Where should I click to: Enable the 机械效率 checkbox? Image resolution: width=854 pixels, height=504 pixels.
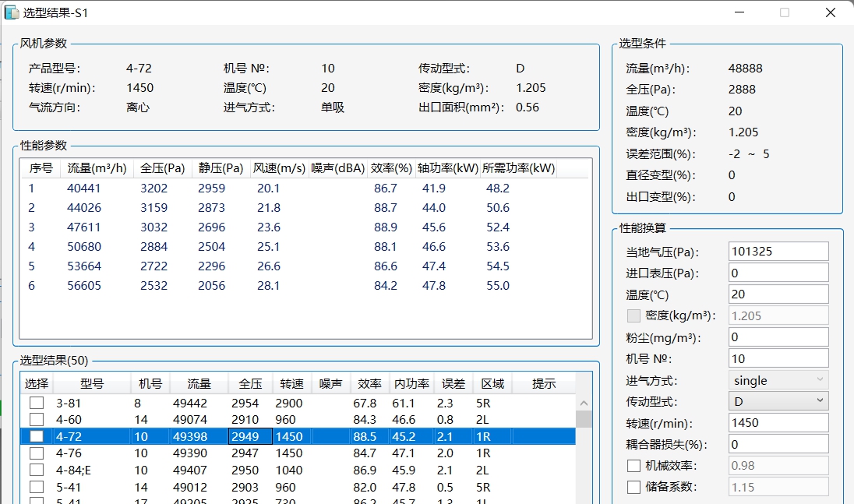pos(634,466)
